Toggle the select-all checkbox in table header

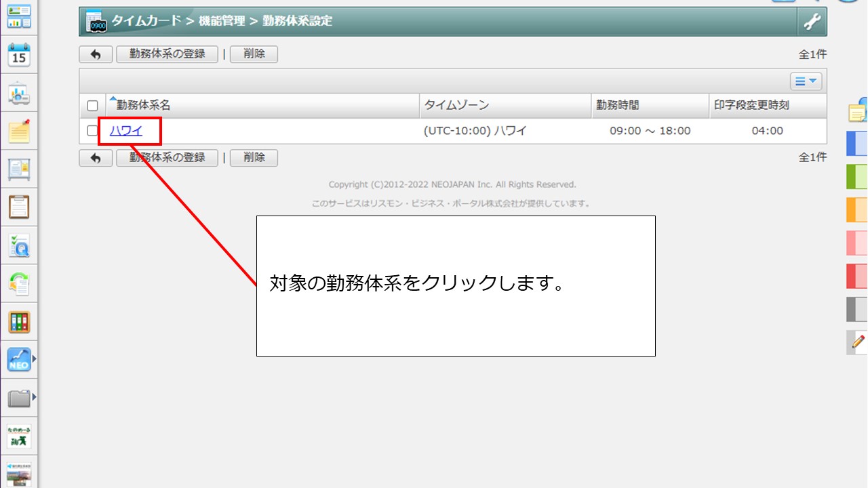coord(93,106)
